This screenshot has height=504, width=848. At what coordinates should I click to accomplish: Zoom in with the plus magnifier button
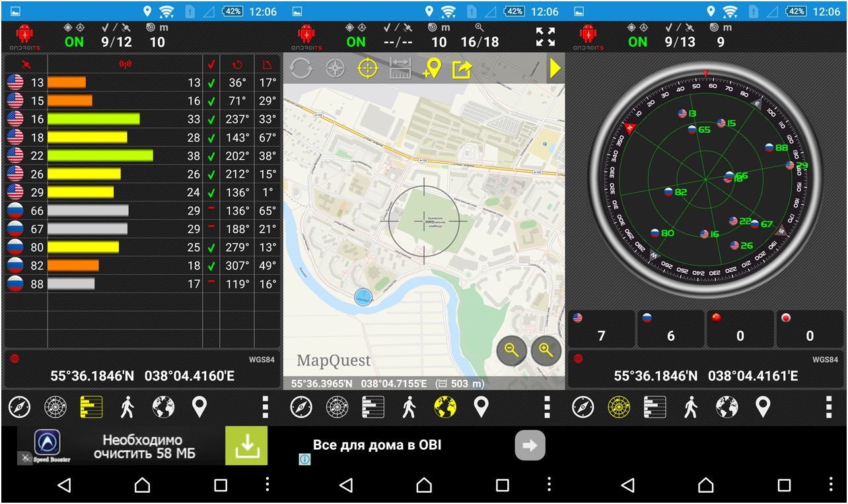click(x=546, y=352)
